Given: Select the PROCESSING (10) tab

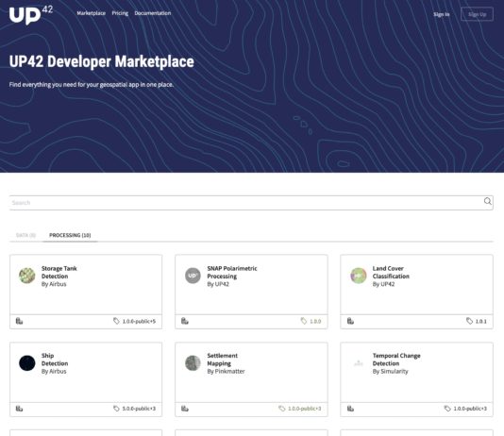Looking at the screenshot, I should (x=70, y=235).
